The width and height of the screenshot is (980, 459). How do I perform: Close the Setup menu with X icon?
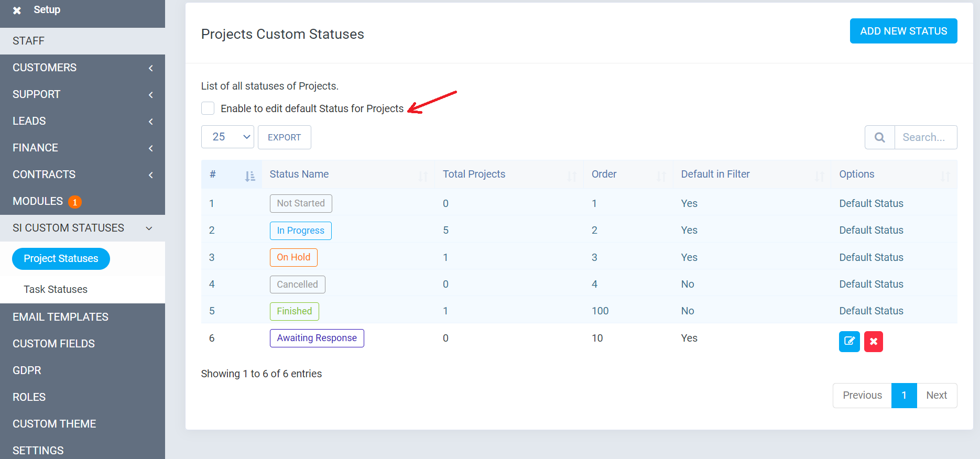point(17,10)
